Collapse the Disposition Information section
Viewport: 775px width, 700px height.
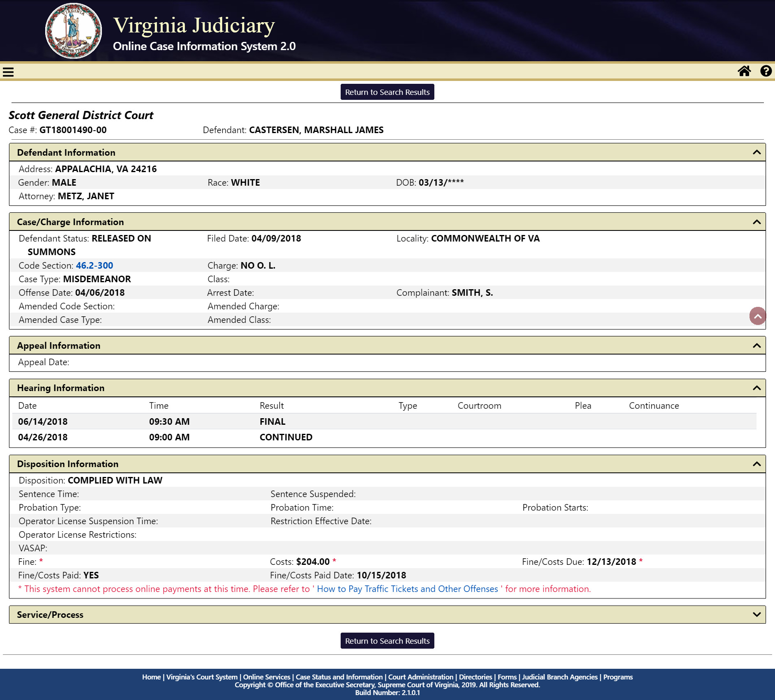(757, 464)
